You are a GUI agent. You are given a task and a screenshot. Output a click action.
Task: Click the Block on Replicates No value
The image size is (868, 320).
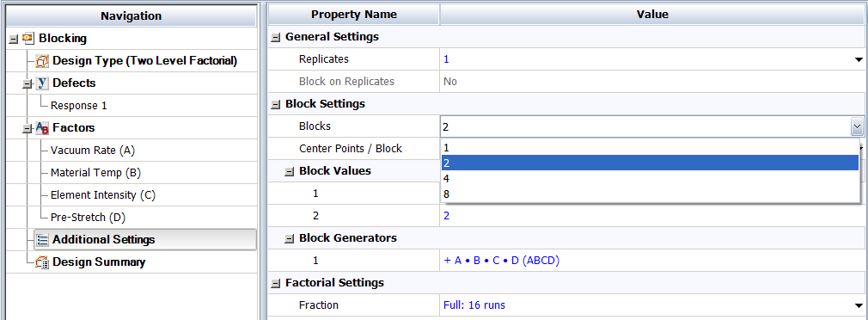point(450,82)
